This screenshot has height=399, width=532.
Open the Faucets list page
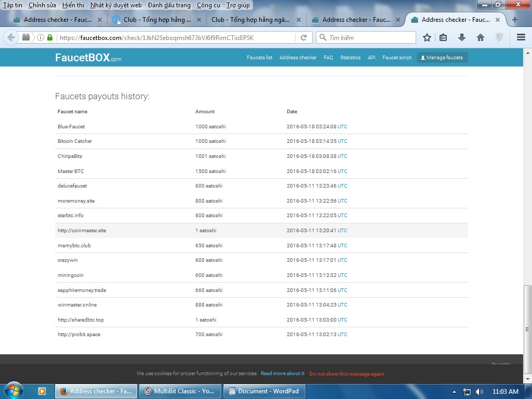click(x=259, y=57)
